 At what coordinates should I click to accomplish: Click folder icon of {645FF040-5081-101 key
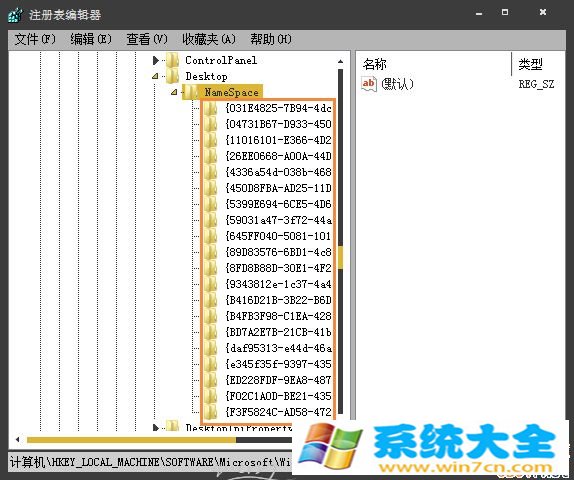(x=210, y=236)
